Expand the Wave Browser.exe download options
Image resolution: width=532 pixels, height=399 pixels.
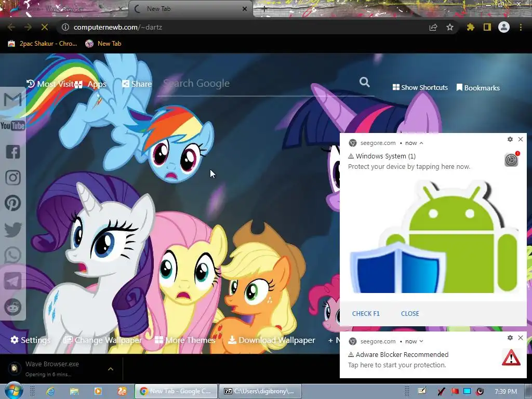point(111,369)
